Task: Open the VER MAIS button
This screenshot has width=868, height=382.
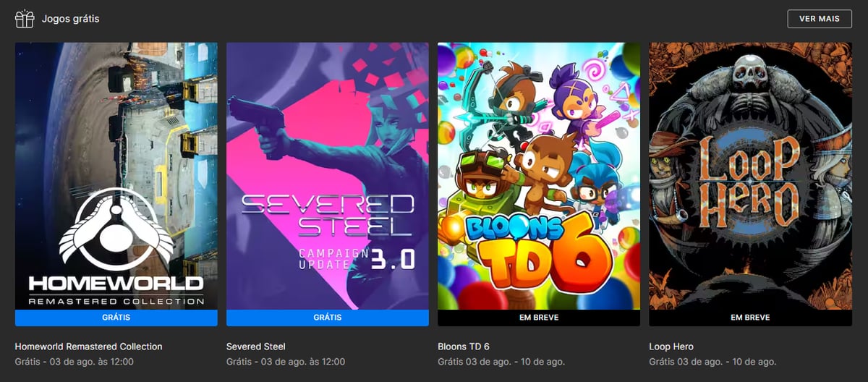Action: [820, 19]
